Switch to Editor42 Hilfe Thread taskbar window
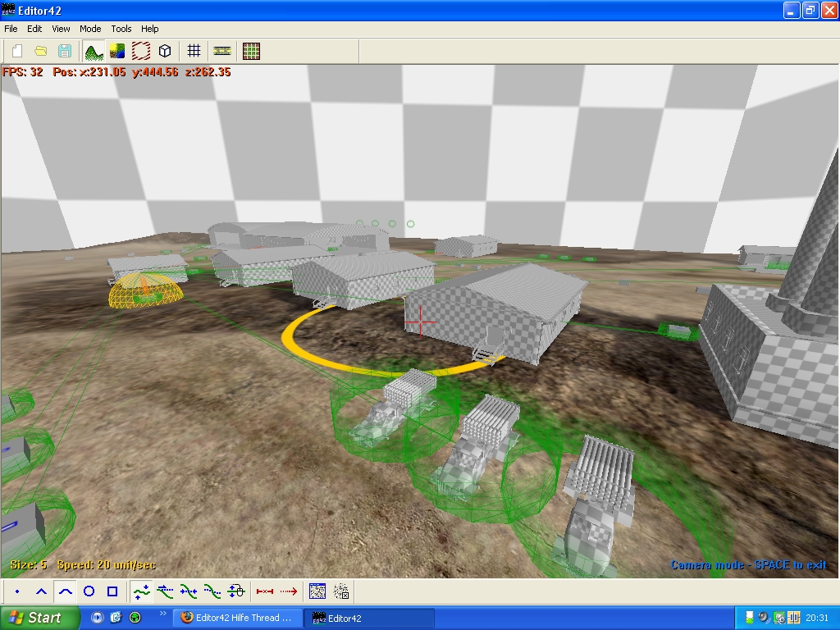This screenshot has width=840, height=630. point(237,618)
